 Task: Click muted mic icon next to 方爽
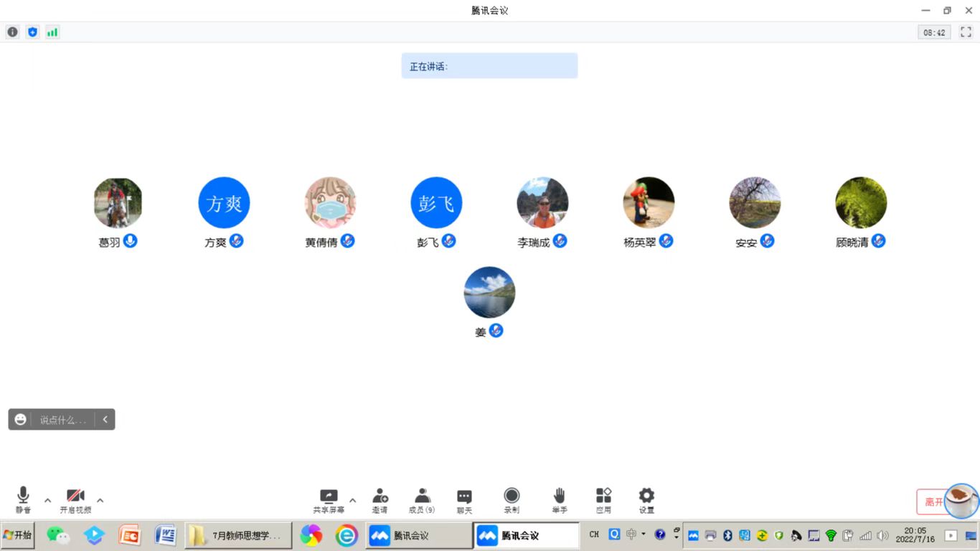(x=236, y=241)
